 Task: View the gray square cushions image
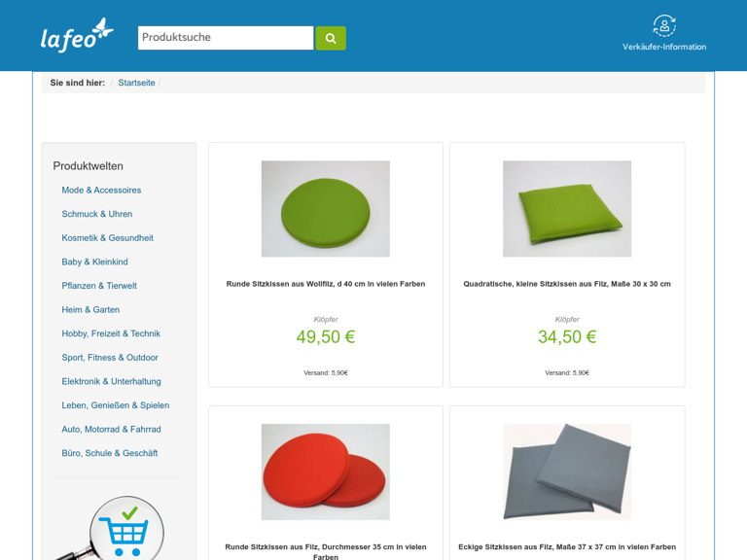point(566,472)
